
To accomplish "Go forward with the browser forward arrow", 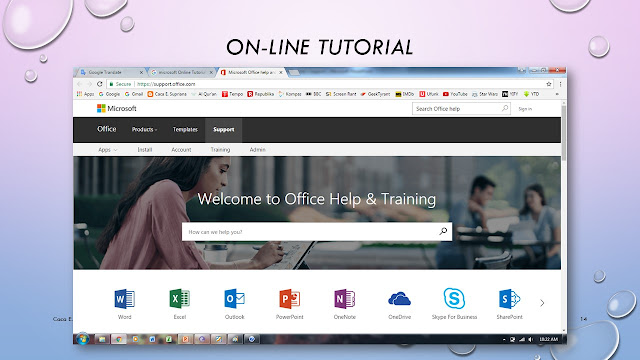I will (89, 84).
